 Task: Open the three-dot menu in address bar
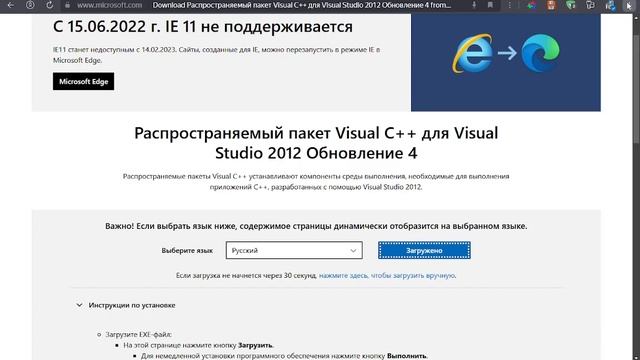[509, 5]
